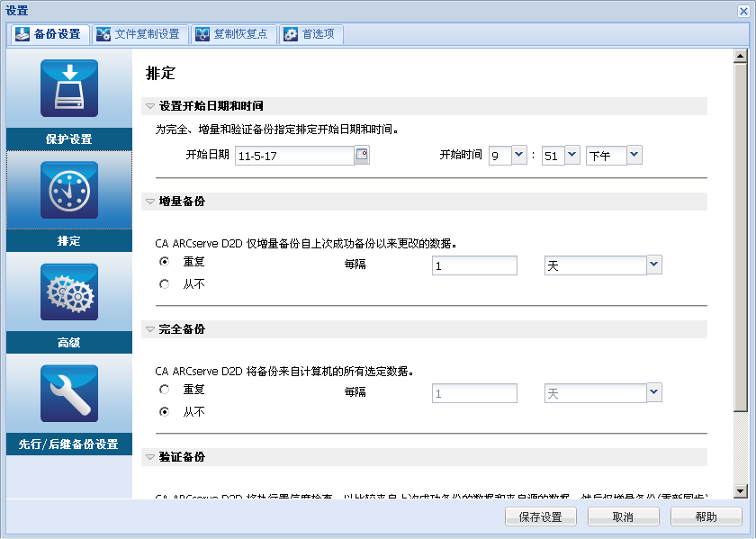
Task: Open the 保护设置 disk icon
Action: tap(69, 88)
